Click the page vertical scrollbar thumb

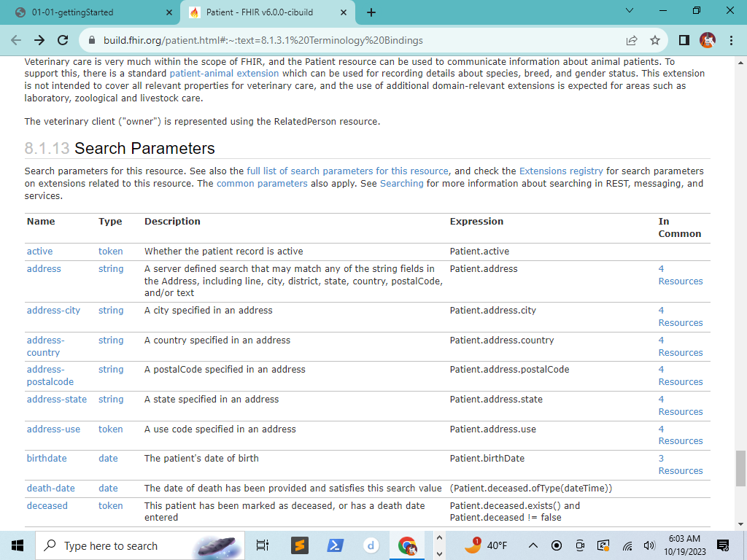(740, 469)
